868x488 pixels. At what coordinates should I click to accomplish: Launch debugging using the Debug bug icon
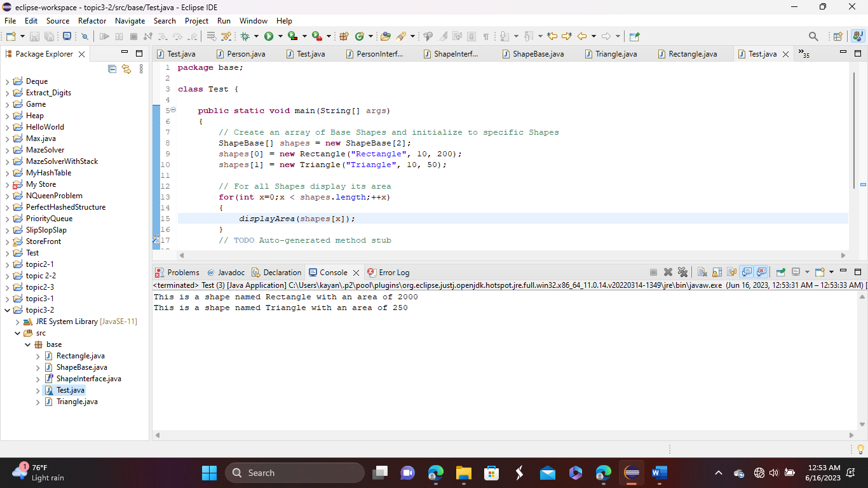[246, 36]
